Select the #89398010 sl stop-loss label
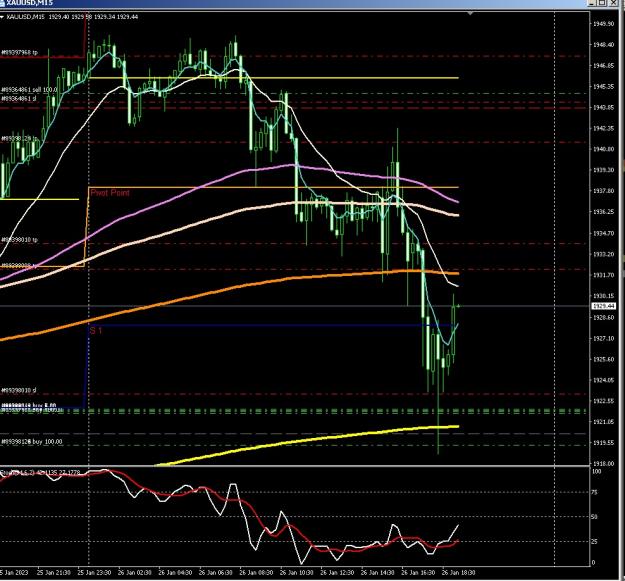The width and height of the screenshot is (625, 581). tap(19, 390)
